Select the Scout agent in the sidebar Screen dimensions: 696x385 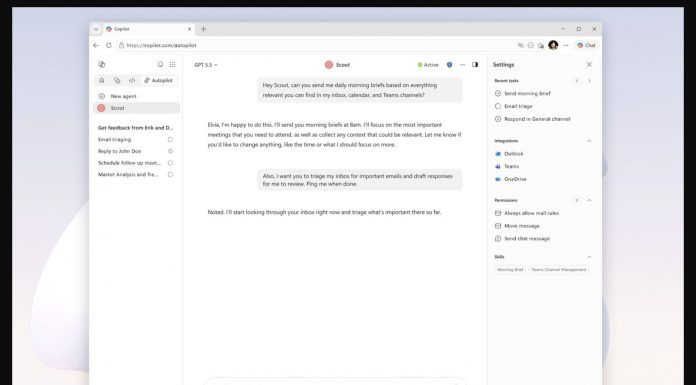click(137, 108)
